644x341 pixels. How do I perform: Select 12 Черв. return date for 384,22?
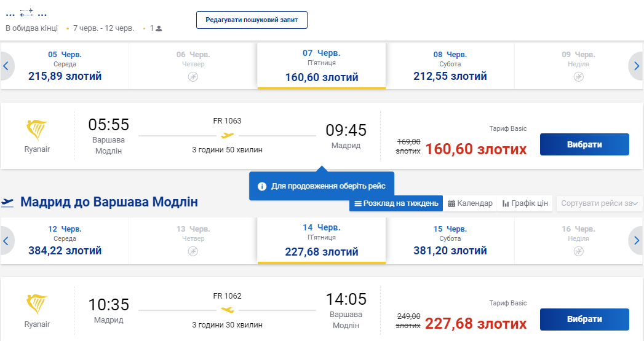click(65, 240)
